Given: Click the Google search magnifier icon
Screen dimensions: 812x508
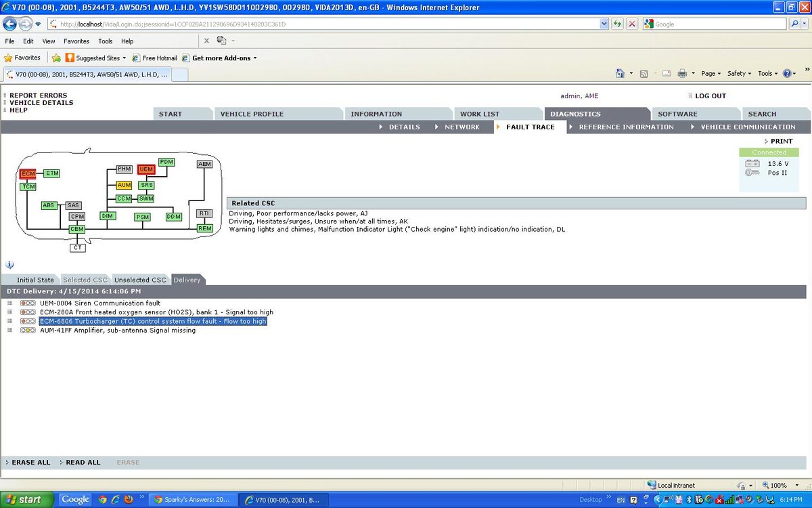Looking at the screenshot, I should point(795,24).
